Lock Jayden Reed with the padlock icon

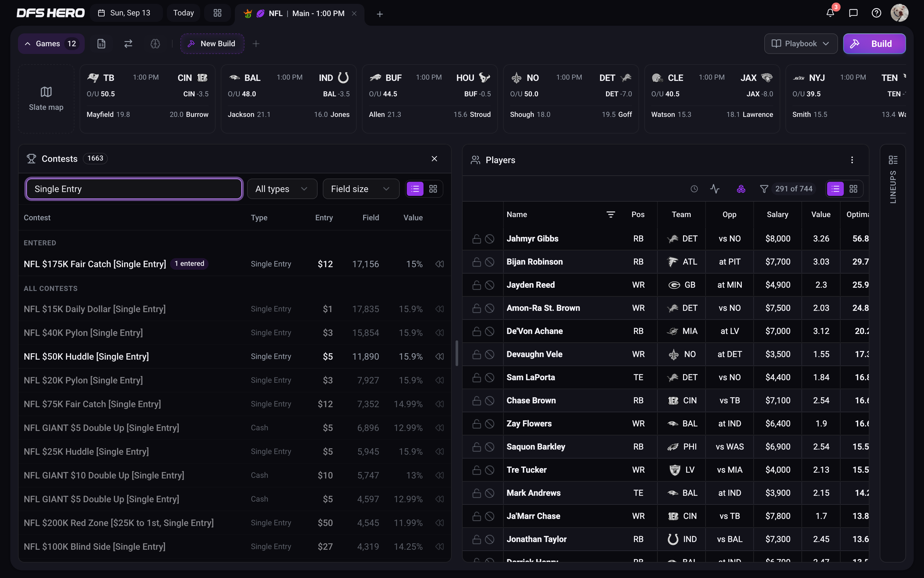click(x=476, y=285)
